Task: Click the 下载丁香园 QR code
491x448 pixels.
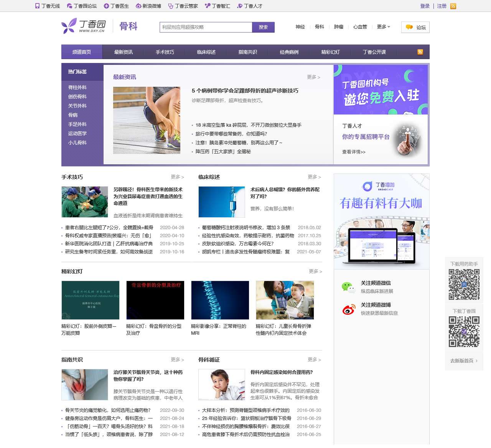Action: 464,332
